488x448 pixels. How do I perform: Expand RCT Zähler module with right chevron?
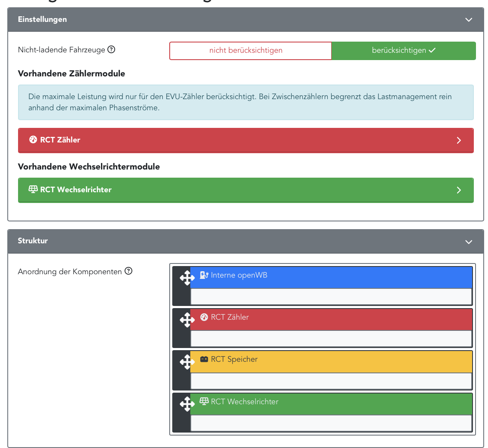(x=459, y=140)
